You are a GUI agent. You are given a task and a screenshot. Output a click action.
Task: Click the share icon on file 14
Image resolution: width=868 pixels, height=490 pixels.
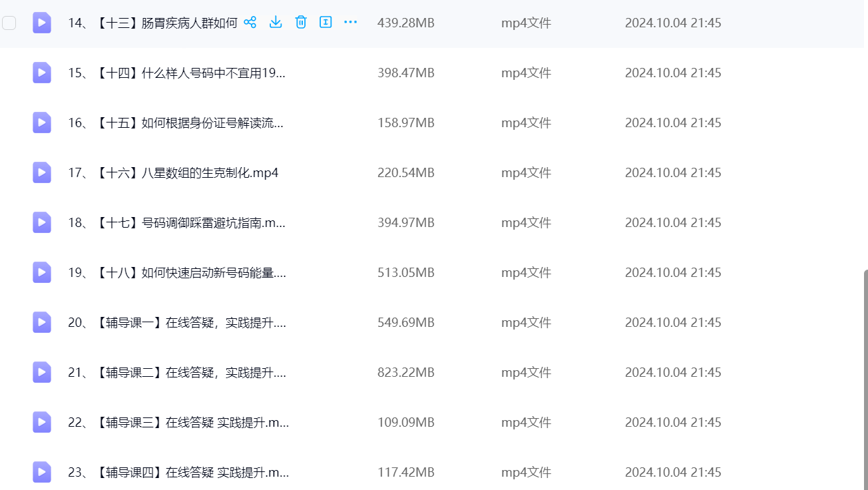(250, 23)
